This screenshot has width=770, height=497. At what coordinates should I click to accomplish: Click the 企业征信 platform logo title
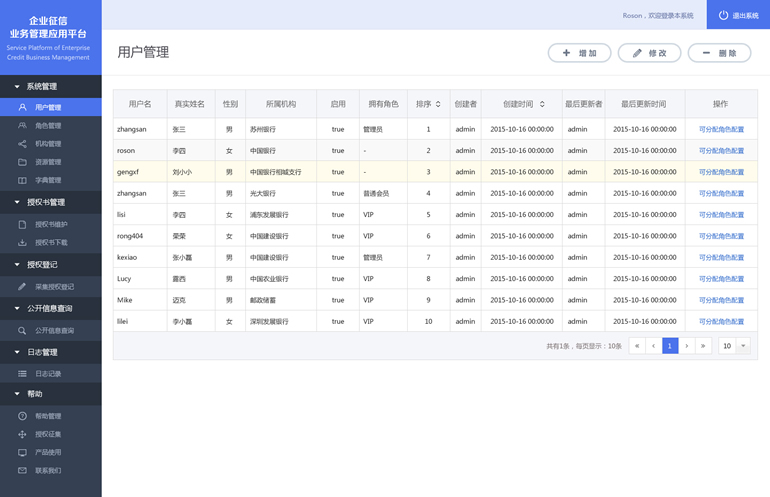[x=48, y=28]
